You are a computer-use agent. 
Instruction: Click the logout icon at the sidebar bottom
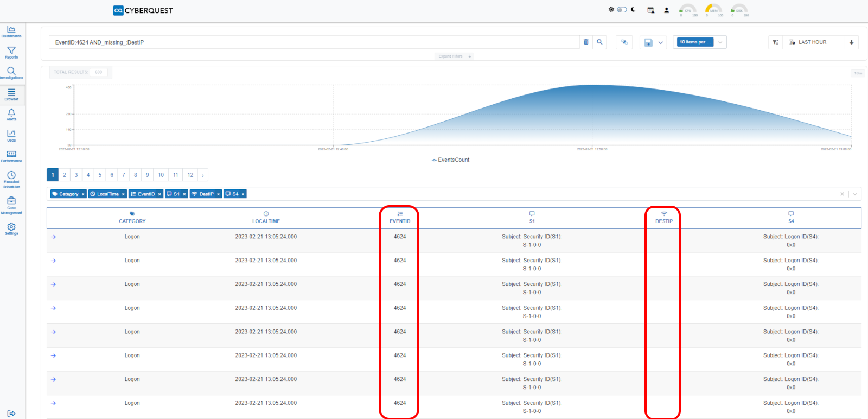coord(11,414)
